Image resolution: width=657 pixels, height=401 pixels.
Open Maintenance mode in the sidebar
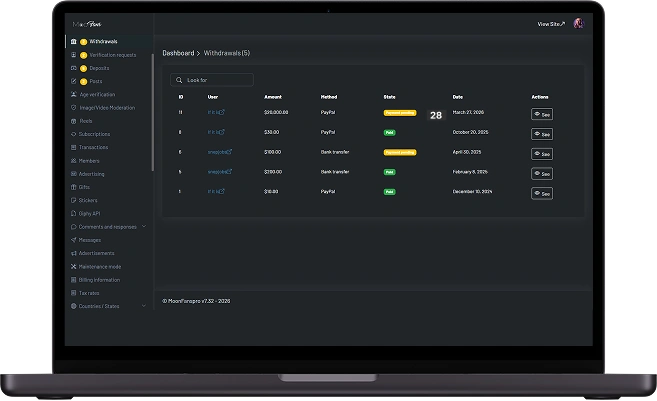[100, 266]
